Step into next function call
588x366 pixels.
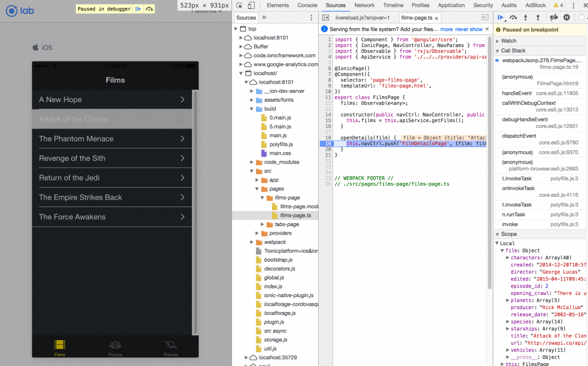(525, 17)
